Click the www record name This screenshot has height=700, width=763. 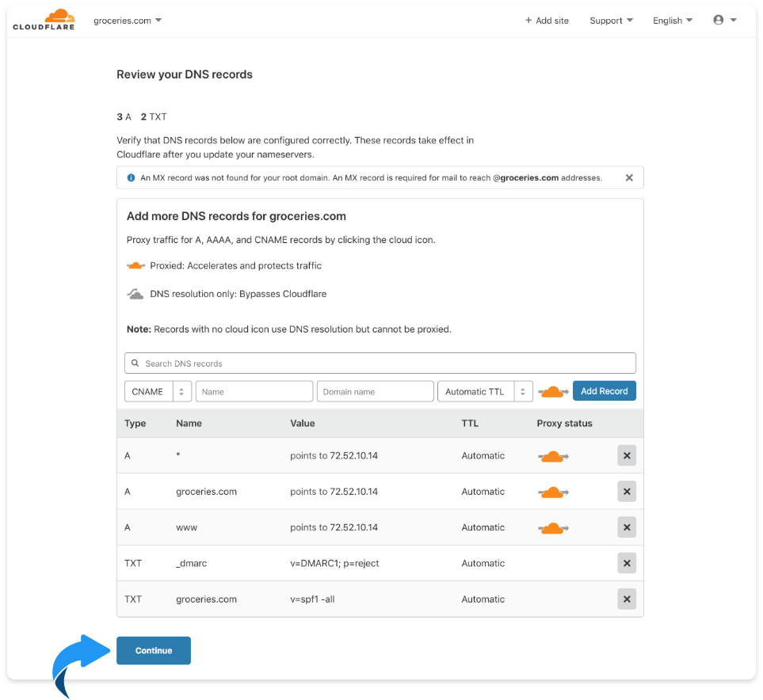point(187,527)
